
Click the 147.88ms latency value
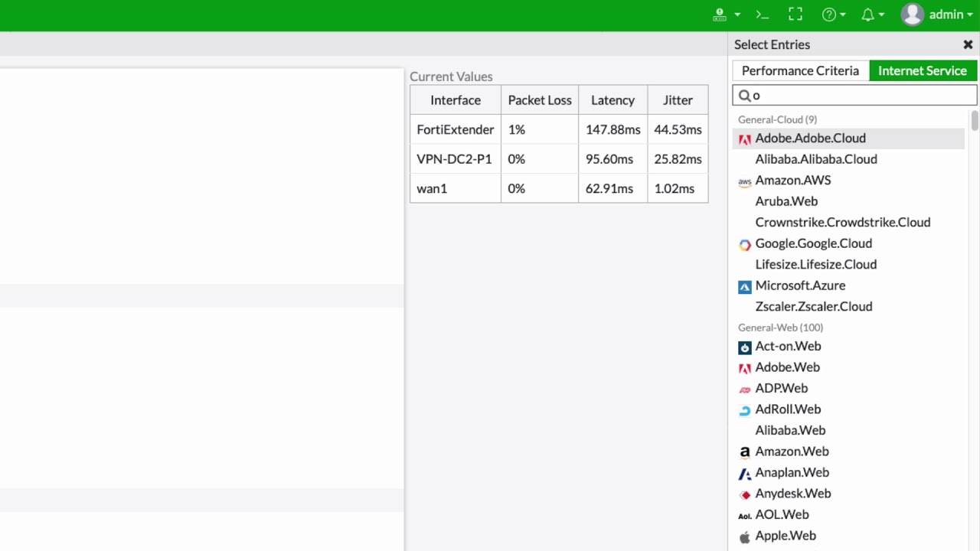(612, 130)
